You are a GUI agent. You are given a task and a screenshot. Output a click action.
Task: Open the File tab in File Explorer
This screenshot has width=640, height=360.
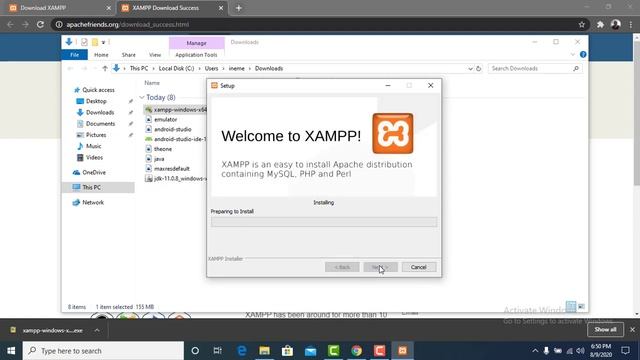[x=74, y=55]
